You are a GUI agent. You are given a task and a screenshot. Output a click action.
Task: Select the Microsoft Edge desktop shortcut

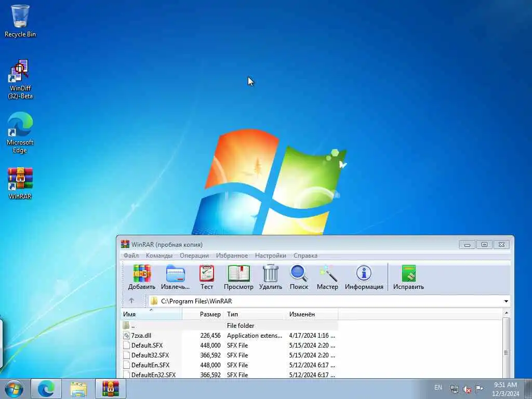20,132
